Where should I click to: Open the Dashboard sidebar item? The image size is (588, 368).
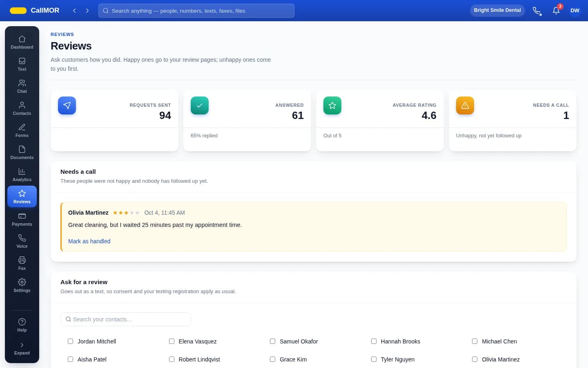click(22, 42)
